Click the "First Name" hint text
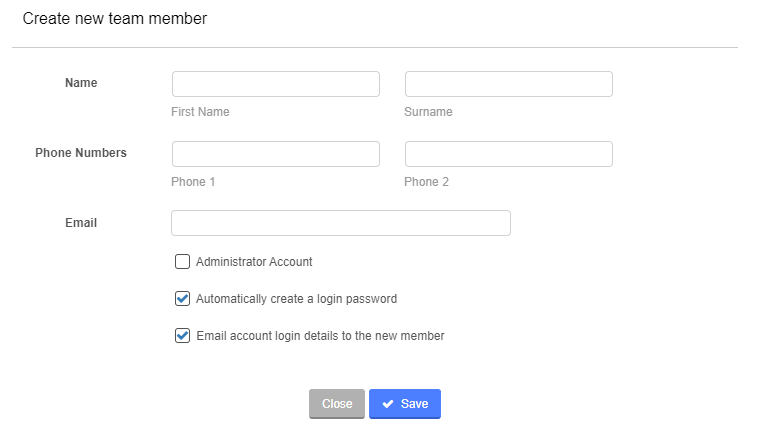This screenshot has width=759, height=436. (x=200, y=112)
